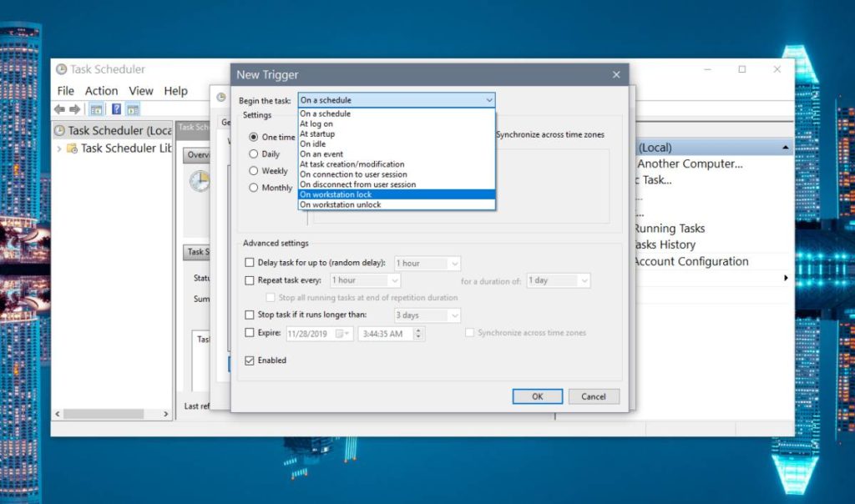Toggle the console tree visibility icon
Viewport: 855px width, 504px height.
(95, 108)
